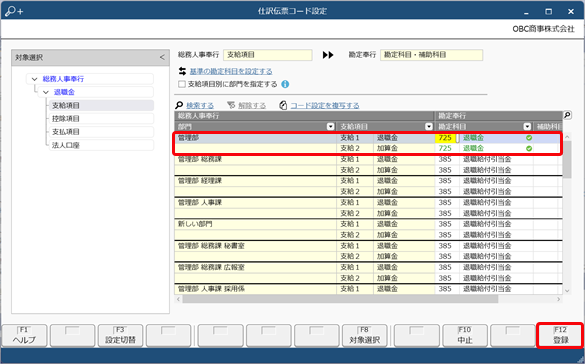Click the highlighted 725 account code cell
Screen dimensions: 585x364
[445, 138]
